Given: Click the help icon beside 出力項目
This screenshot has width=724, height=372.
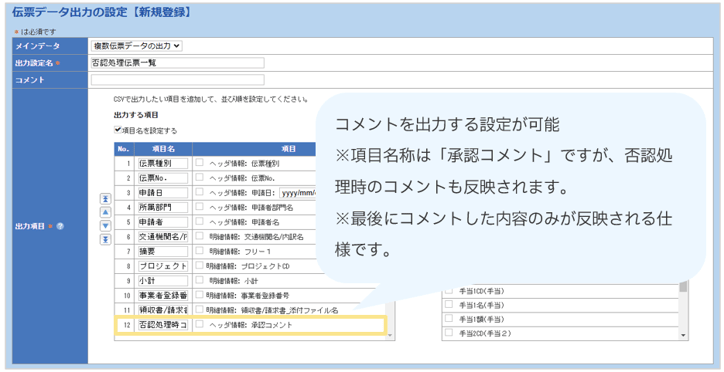Looking at the screenshot, I should tap(60, 226).
